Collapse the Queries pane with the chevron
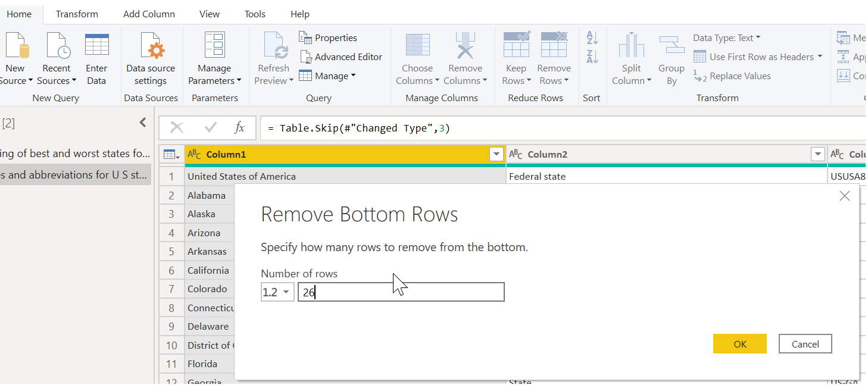The image size is (868, 385). (142, 123)
